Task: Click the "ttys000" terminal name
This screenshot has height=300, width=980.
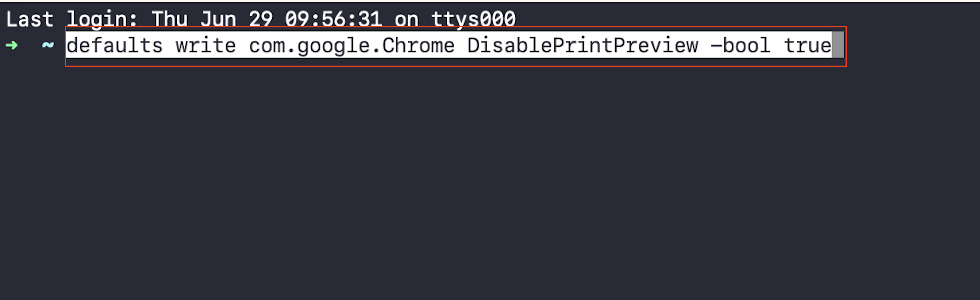Action: (x=473, y=19)
